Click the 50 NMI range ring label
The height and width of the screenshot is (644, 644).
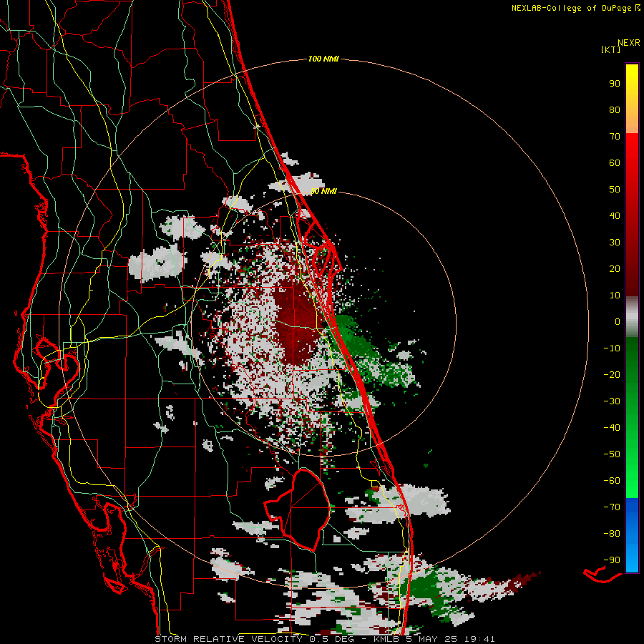coord(324,191)
